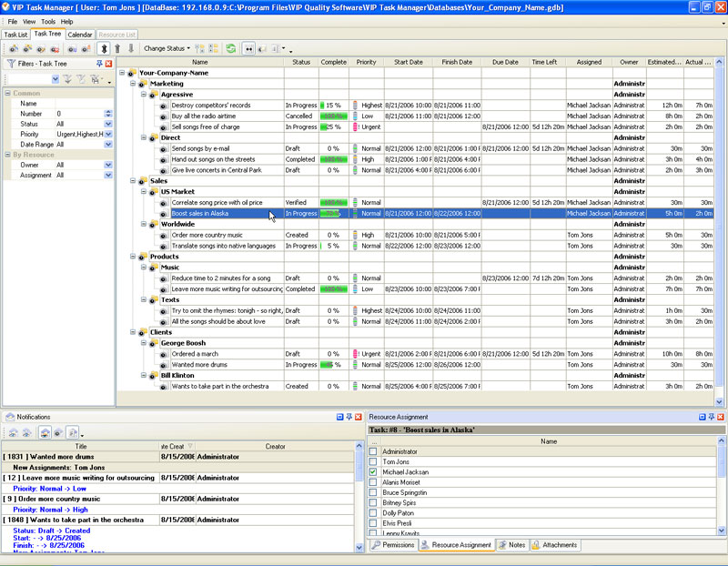The height and width of the screenshot is (566, 728).
Task: Open the Notes tab
Action: 511,545
